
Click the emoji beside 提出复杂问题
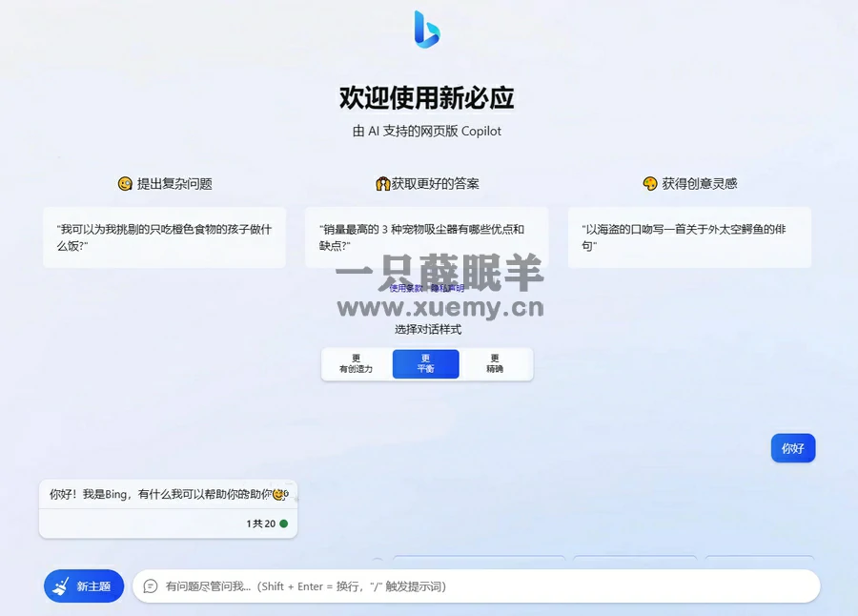[125, 183]
